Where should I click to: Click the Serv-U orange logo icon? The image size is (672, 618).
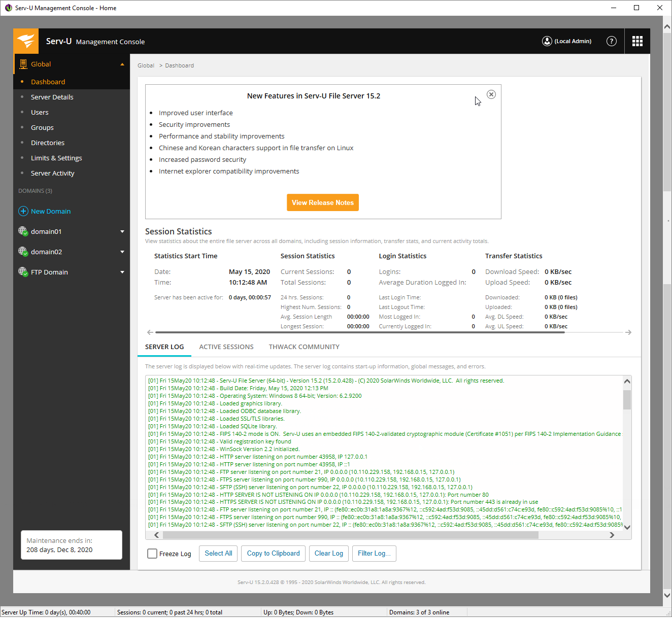point(26,41)
